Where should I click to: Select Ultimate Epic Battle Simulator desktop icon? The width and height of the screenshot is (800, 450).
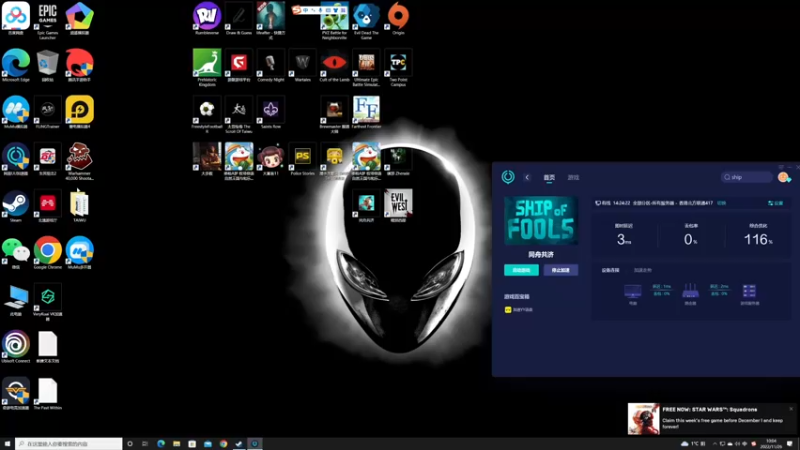(x=366, y=68)
